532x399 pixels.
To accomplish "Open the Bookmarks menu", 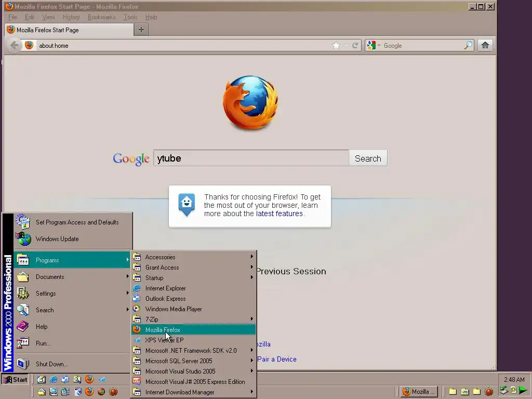I will coord(101,17).
